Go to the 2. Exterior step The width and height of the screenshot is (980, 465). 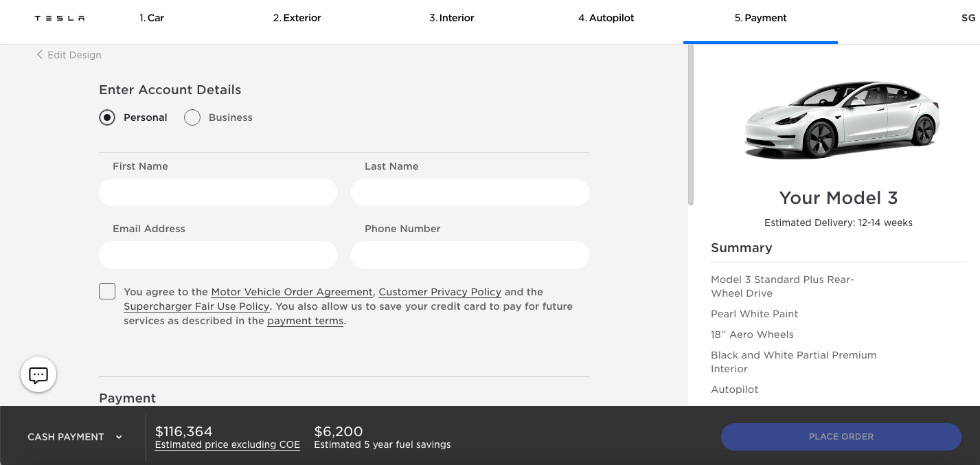(x=297, y=18)
